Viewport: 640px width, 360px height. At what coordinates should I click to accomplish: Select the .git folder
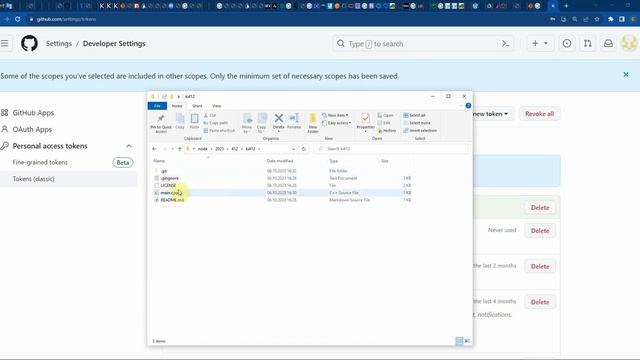[164, 171]
